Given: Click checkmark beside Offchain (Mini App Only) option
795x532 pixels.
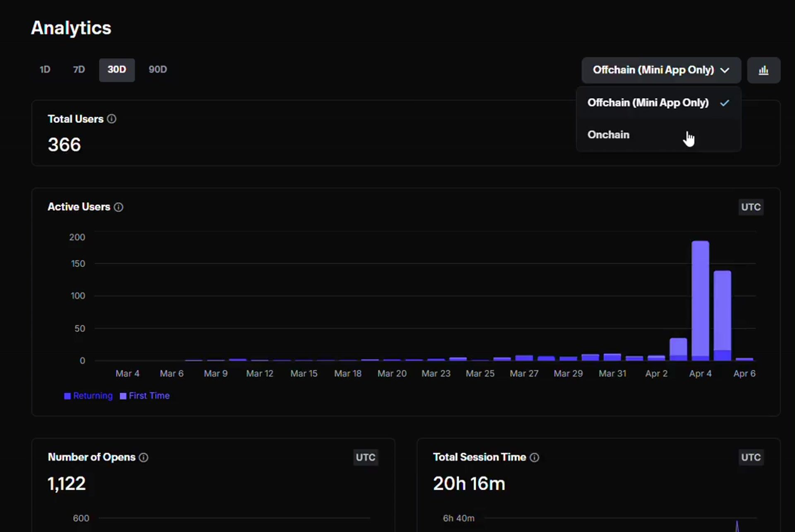Looking at the screenshot, I should (724, 103).
